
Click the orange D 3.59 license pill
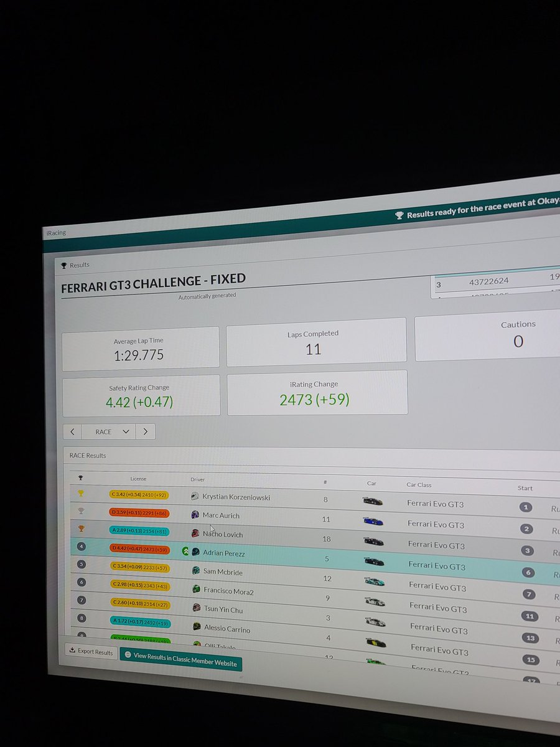point(139,513)
